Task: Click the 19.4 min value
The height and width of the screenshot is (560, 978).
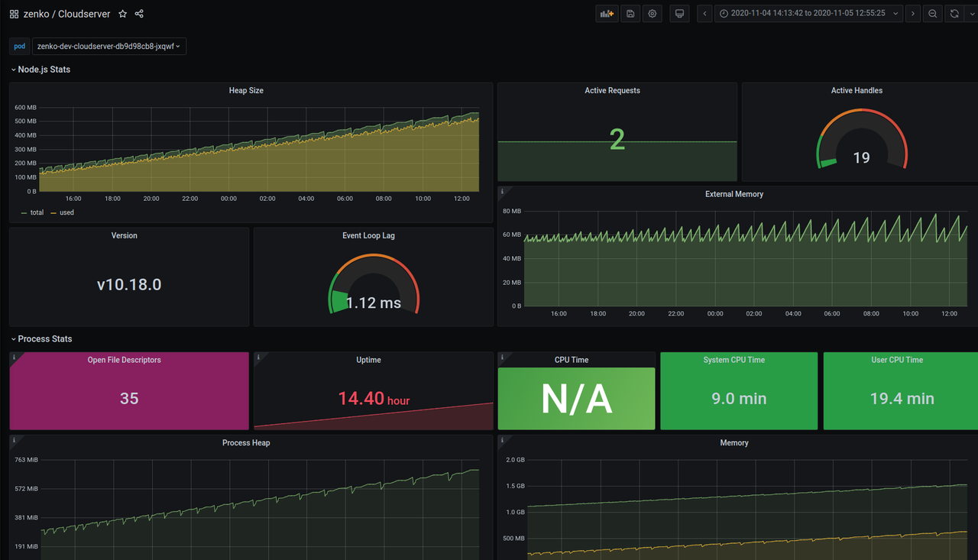Action: point(902,399)
